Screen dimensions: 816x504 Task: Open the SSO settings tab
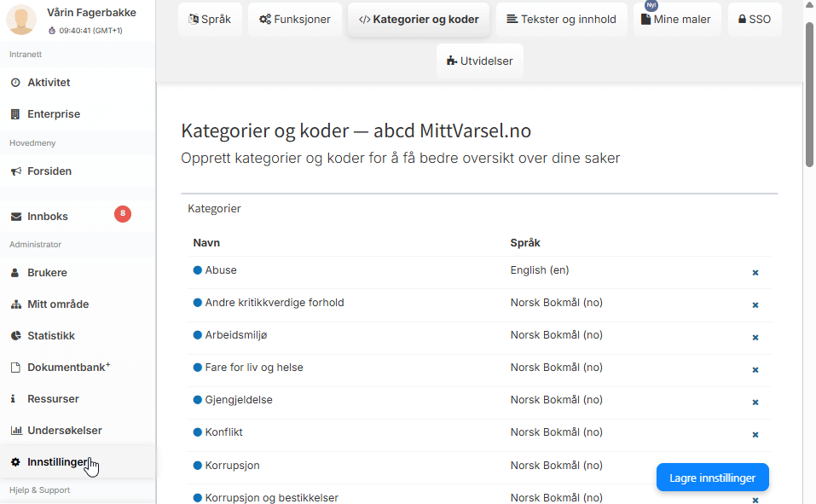click(x=755, y=20)
